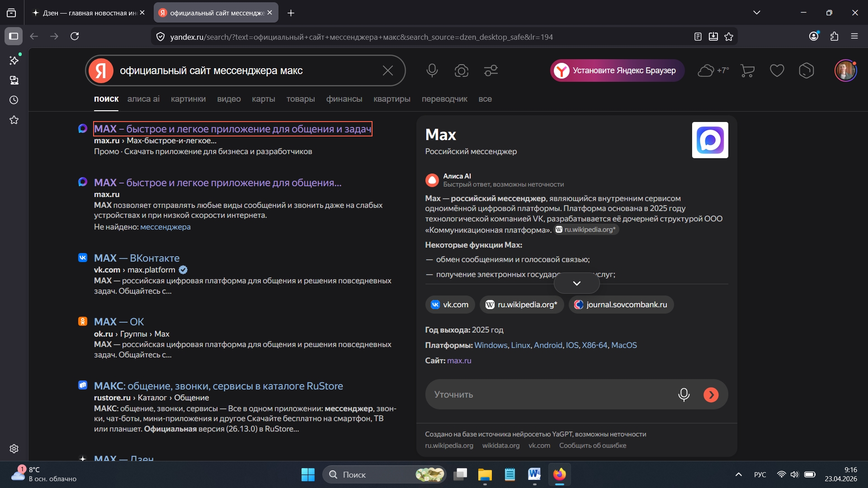Click Сообщить об ошибке link
This screenshot has width=868, height=488.
coord(593,446)
